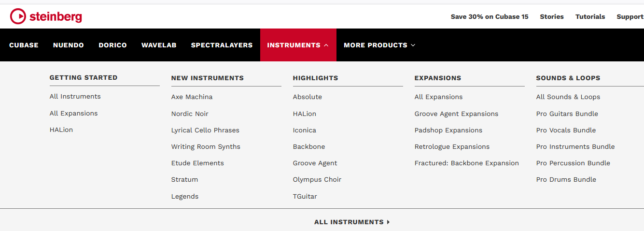Choose Padshop Expansions link
Image resolution: width=644 pixels, height=231 pixels.
(448, 130)
